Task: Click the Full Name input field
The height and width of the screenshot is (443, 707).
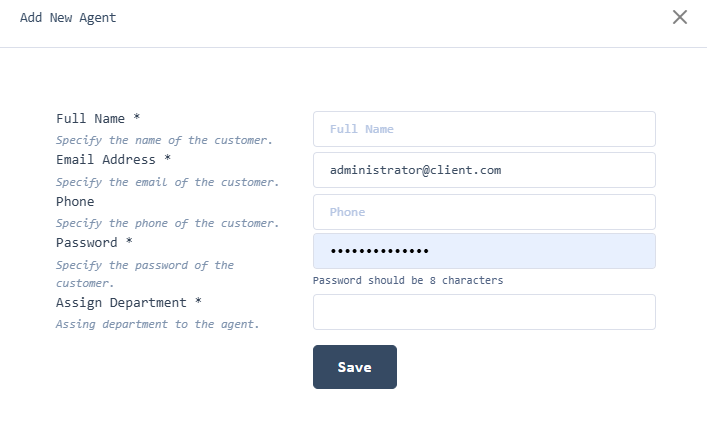Action: tap(484, 129)
